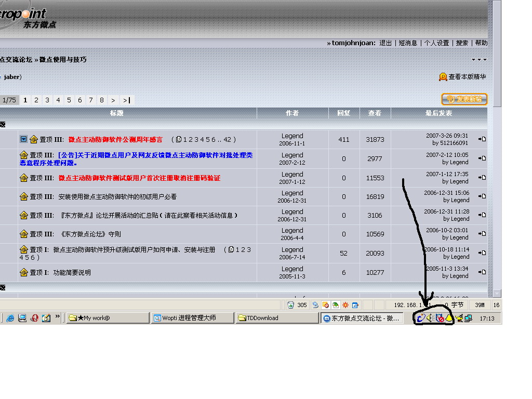The width and height of the screenshot is (532, 399).
Task: Open poster 512166091 profile link
Action: (x=454, y=143)
